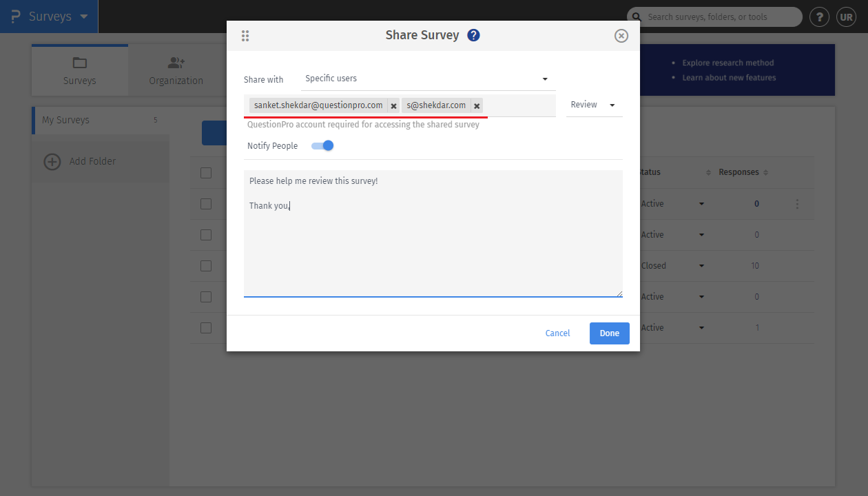Click the Cancel link

tap(557, 333)
